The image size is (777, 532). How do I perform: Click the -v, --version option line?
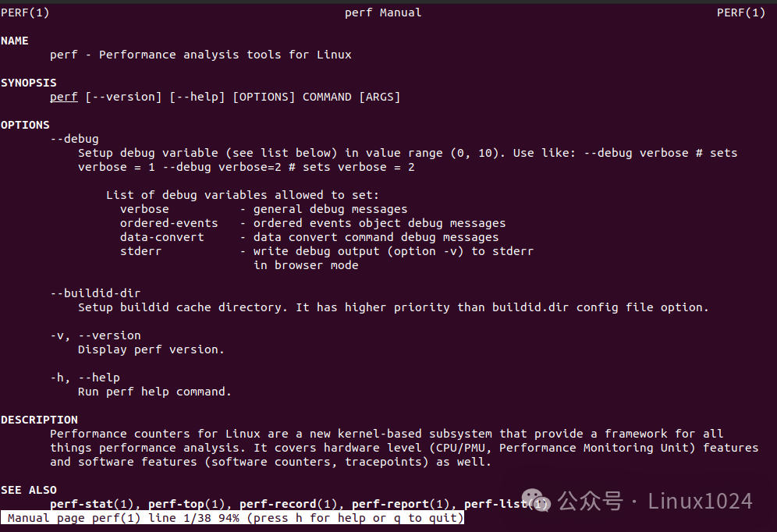[x=95, y=335]
